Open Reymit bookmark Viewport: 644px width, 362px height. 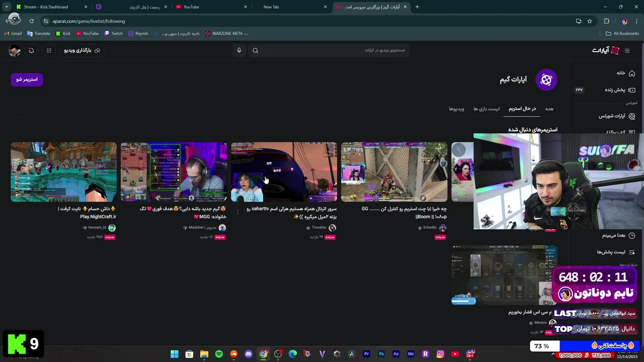[x=138, y=34]
